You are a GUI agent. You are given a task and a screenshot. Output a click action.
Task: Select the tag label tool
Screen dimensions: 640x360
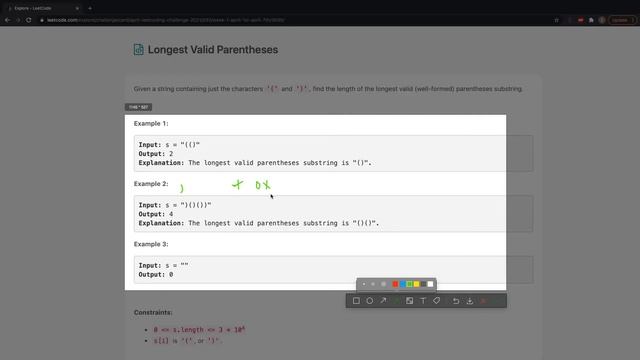436,301
